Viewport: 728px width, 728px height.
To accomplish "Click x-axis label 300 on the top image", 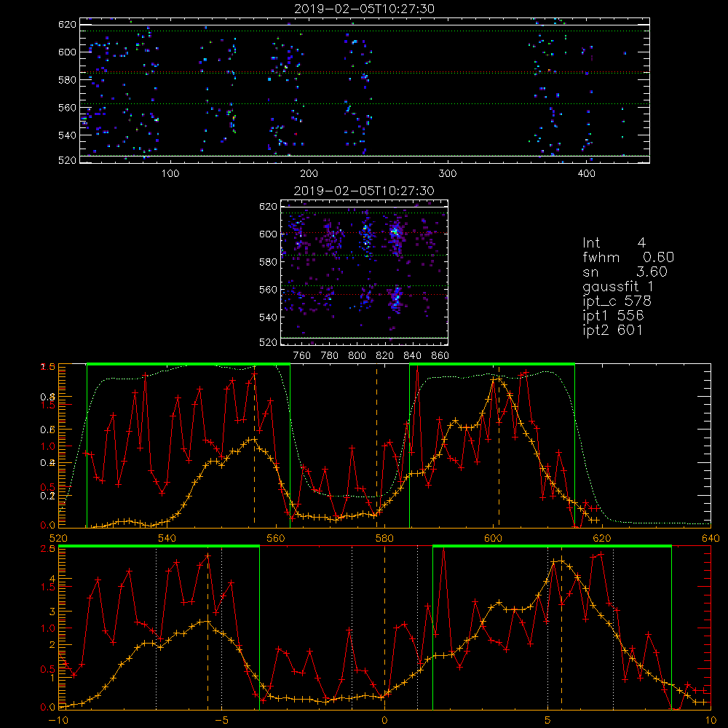I will pyautogui.click(x=448, y=174).
